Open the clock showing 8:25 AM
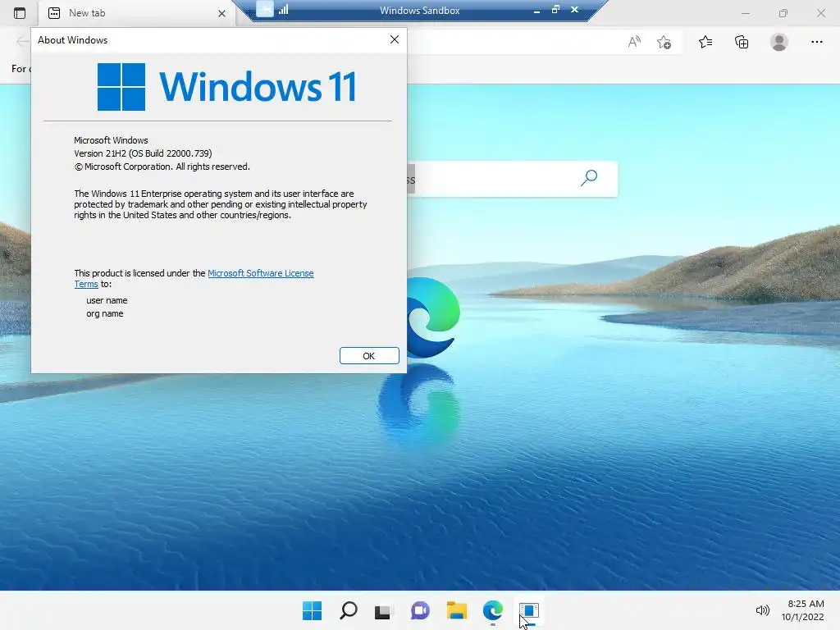This screenshot has width=840, height=630. 802,610
